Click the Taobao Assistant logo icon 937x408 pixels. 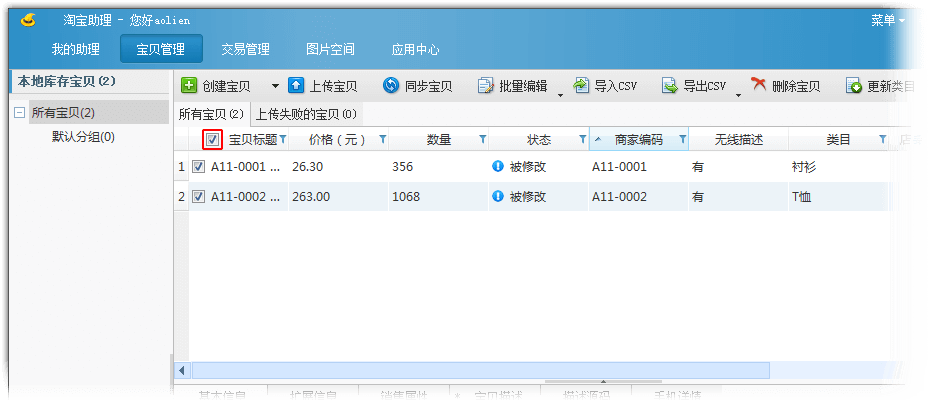tap(28, 20)
